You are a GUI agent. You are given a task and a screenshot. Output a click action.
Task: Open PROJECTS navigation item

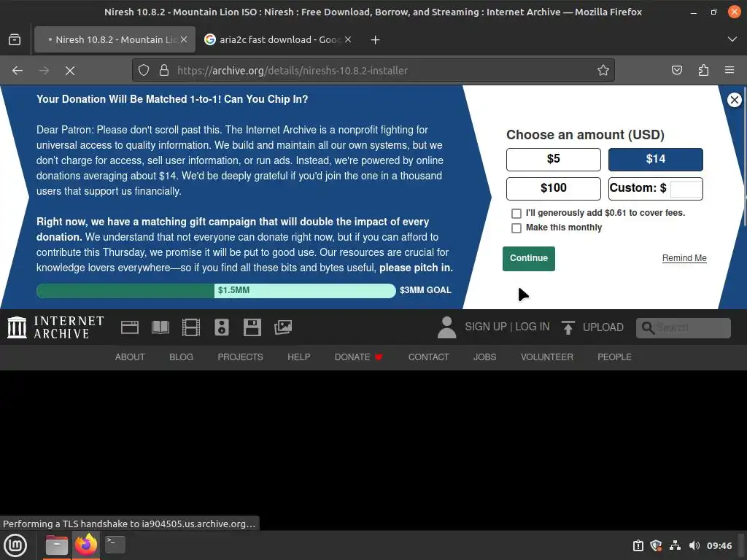240,357
